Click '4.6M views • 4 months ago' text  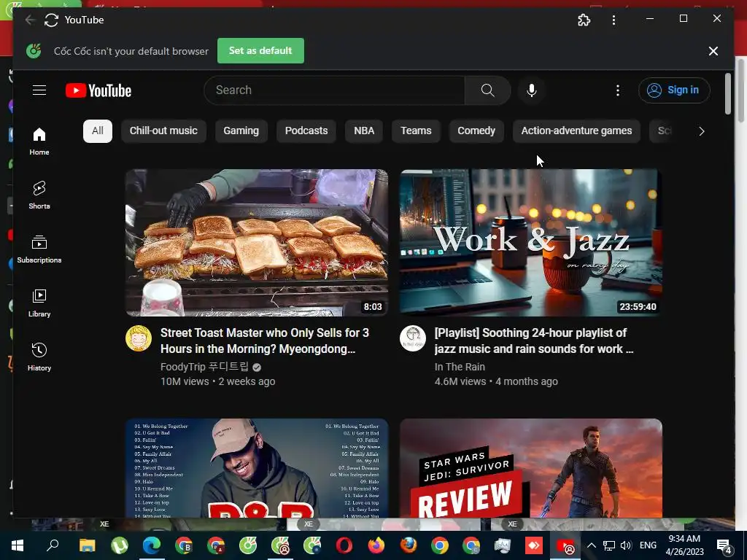click(496, 381)
